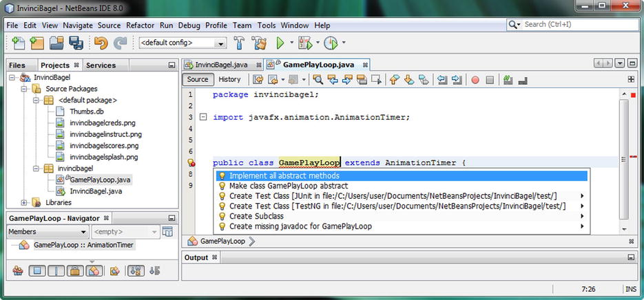Image resolution: width=644 pixels, height=300 pixels.
Task: Toggle Show Non-Public Members lock button
Action: (75, 270)
